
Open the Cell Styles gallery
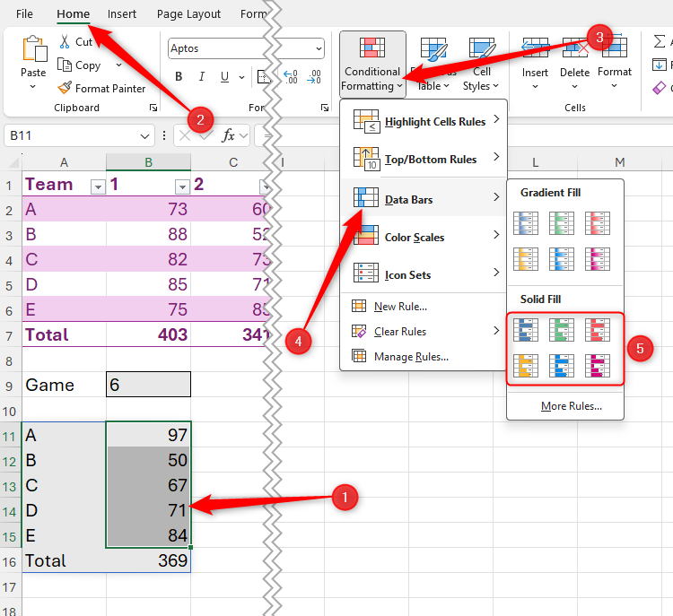tap(482, 65)
